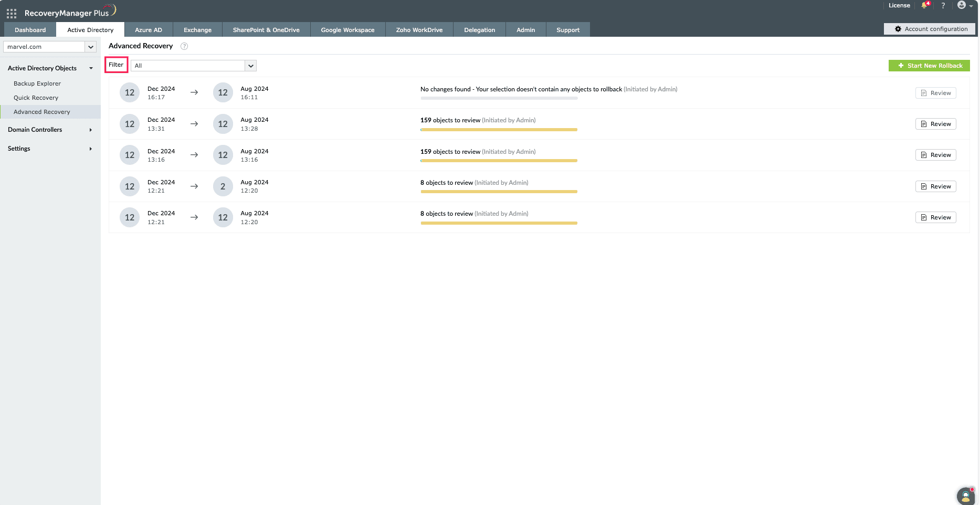980x505 pixels.
Task: Click the Advanced Recovery page heading
Action: (x=141, y=46)
